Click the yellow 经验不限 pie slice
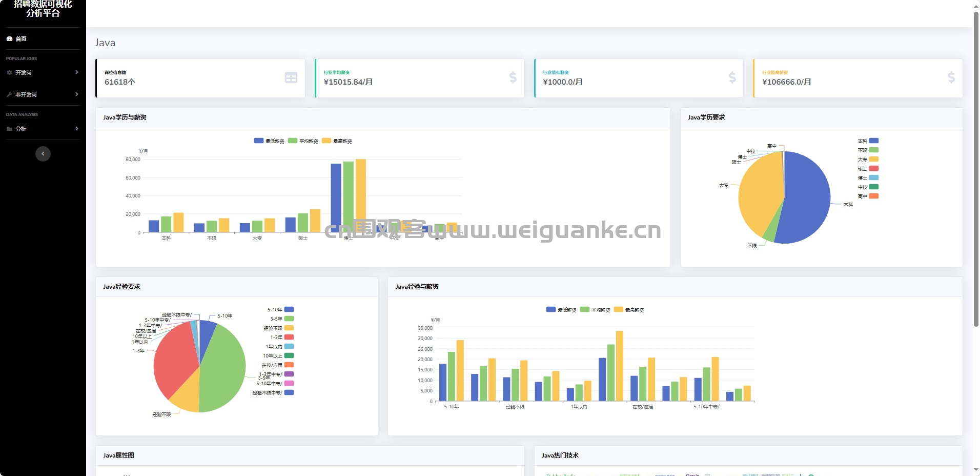The height and width of the screenshot is (476, 980). click(187, 396)
